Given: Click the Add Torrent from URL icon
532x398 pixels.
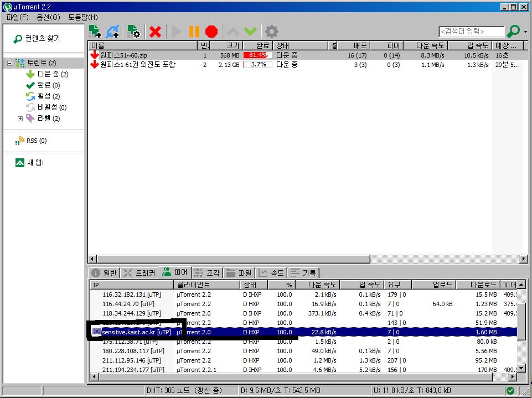Looking at the screenshot, I should [112, 32].
